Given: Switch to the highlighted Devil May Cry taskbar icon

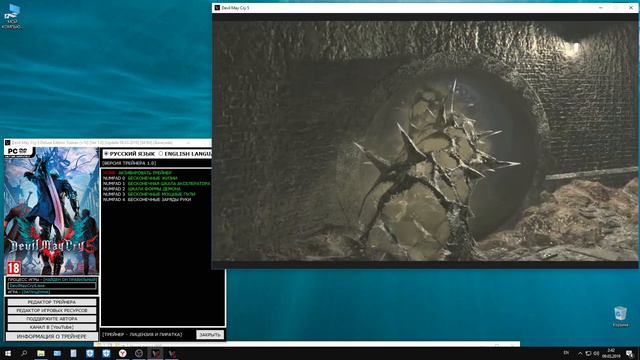Looking at the screenshot, I should [156, 353].
